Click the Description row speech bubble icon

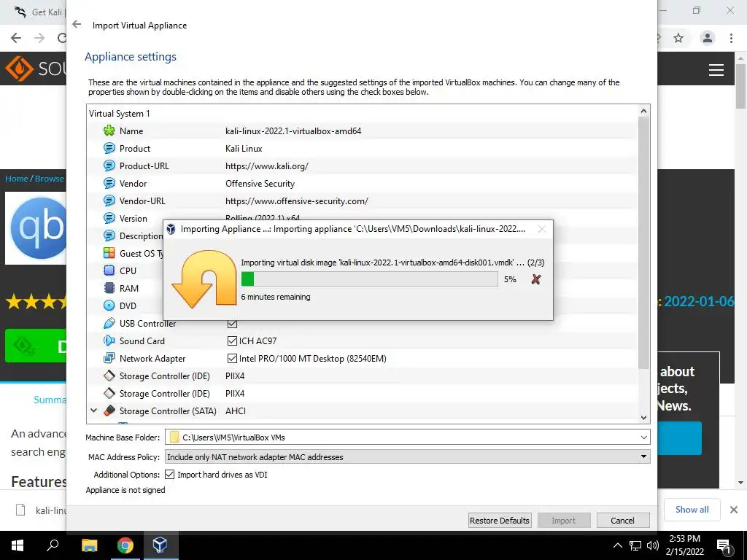pos(109,236)
